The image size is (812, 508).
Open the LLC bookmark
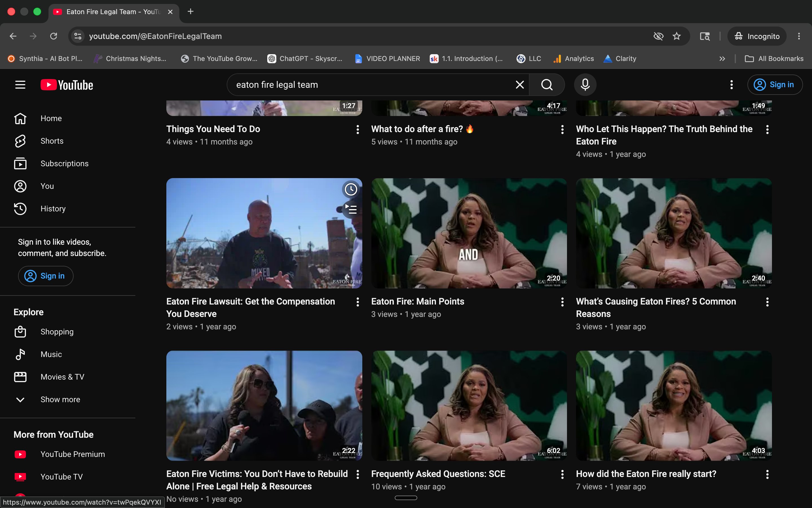tap(529, 59)
